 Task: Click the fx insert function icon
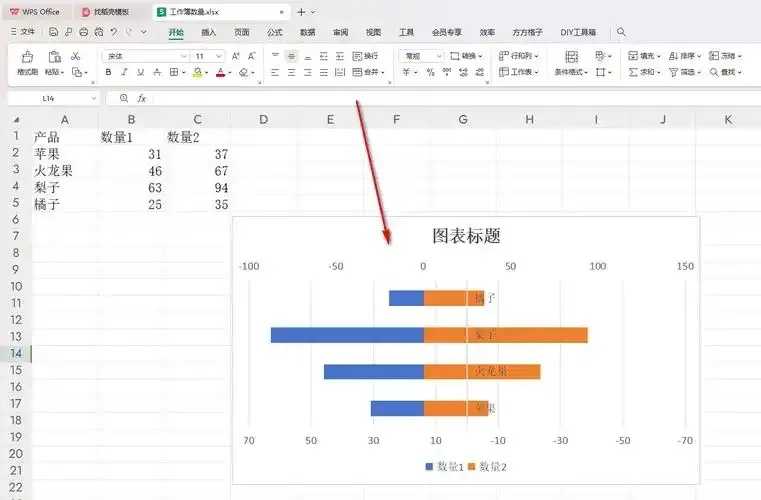[141, 99]
